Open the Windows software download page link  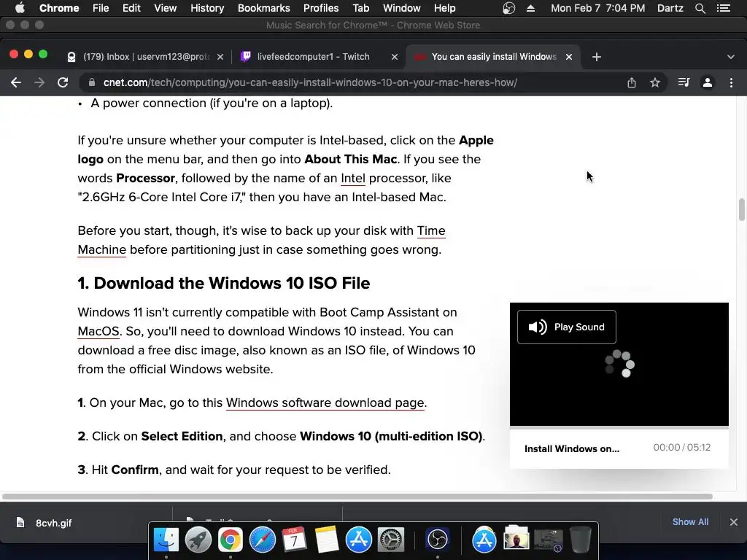click(x=325, y=402)
